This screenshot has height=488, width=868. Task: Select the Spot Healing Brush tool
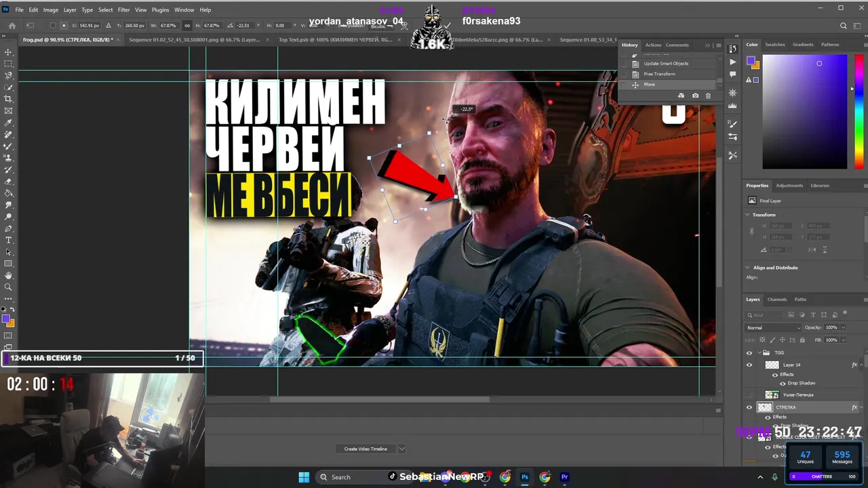point(8,134)
